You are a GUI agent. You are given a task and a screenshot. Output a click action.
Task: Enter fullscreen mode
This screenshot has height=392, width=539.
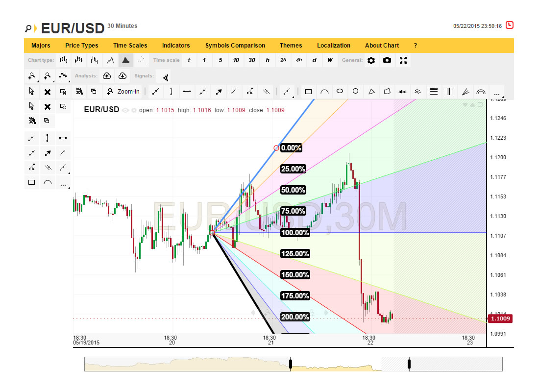(x=403, y=60)
